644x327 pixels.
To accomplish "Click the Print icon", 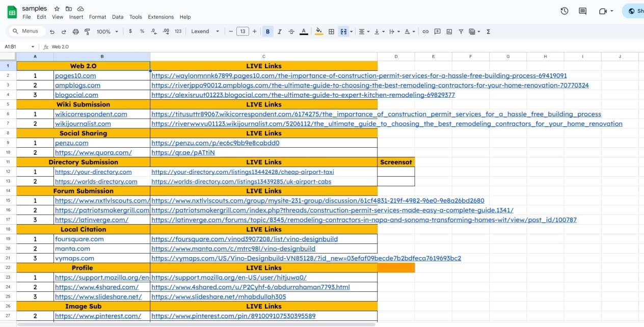I will coord(75,32).
